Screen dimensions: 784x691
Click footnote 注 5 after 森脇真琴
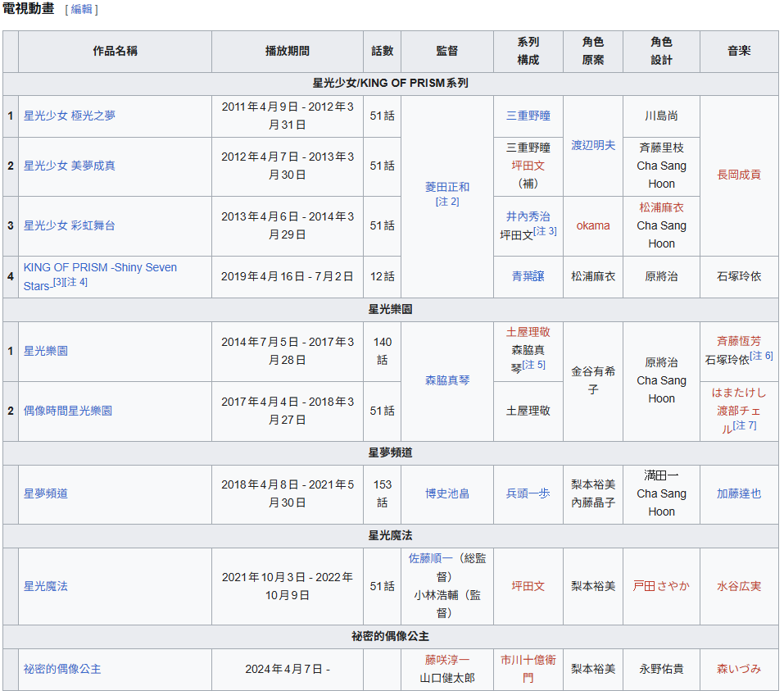pyautogui.click(x=534, y=365)
